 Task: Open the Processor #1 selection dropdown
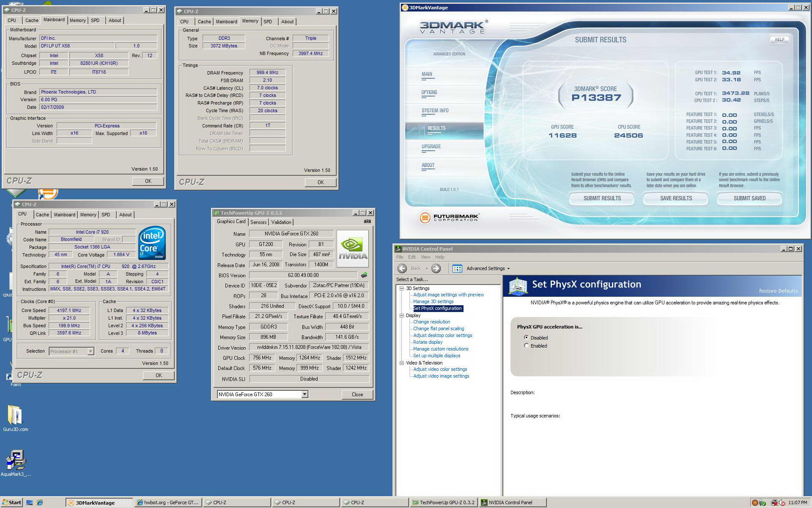point(91,351)
